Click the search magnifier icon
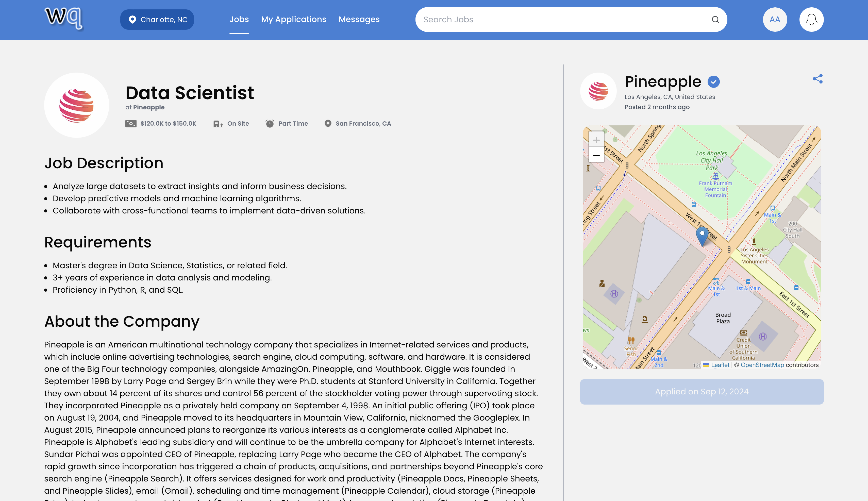 715,20
